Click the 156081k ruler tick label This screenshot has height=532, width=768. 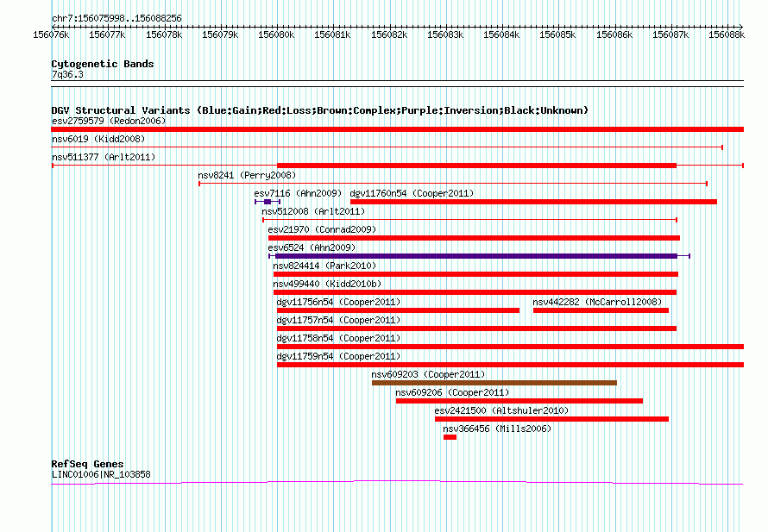pos(332,34)
